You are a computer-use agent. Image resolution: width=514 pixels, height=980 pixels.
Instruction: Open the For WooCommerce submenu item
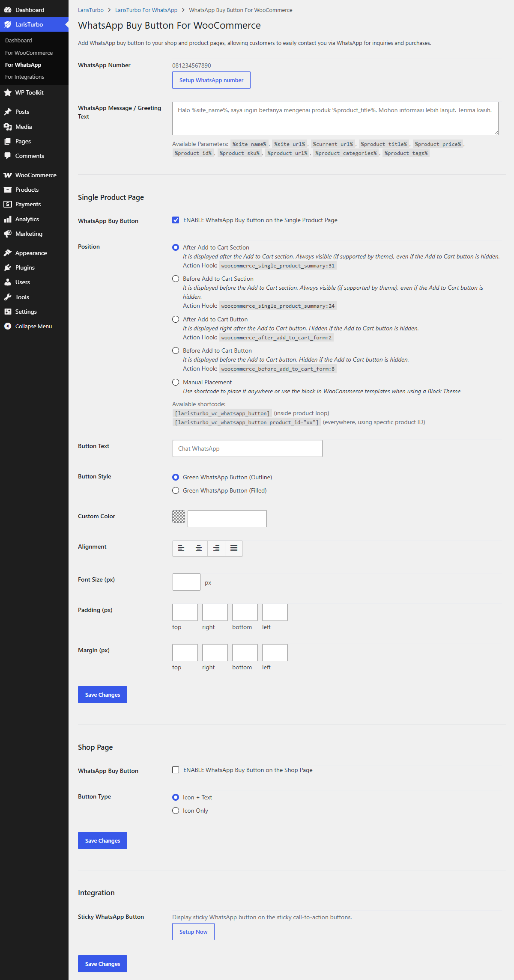29,53
